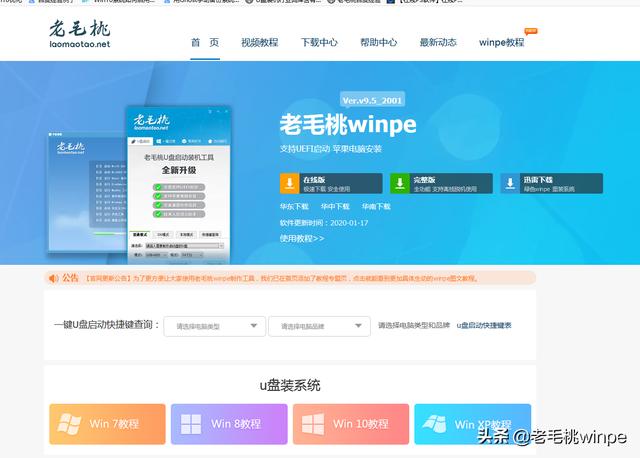The height and width of the screenshot is (458, 640).
Task: Open the 使用教程>> link
Action: (302, 238)
